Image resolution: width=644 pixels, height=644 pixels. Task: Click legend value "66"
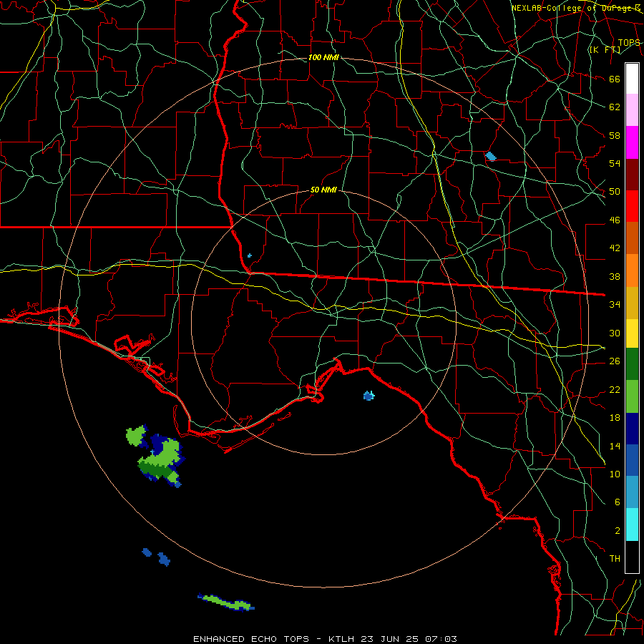pyautogui.click(x=615, y=79)
